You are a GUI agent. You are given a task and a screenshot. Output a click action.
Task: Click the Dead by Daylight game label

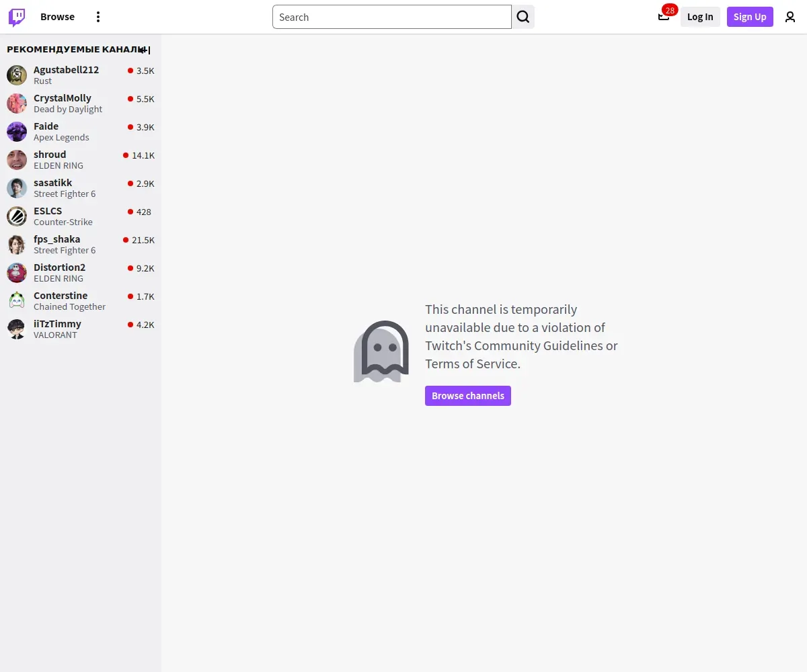(x=68, y=109)
